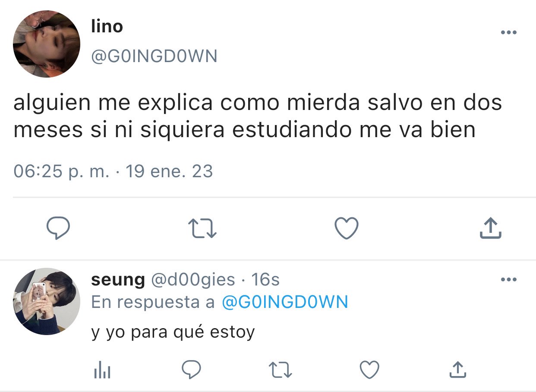This screenshot has width=536, height=392.
Task: Open lino's profile picture
Action: coord(47,44)
